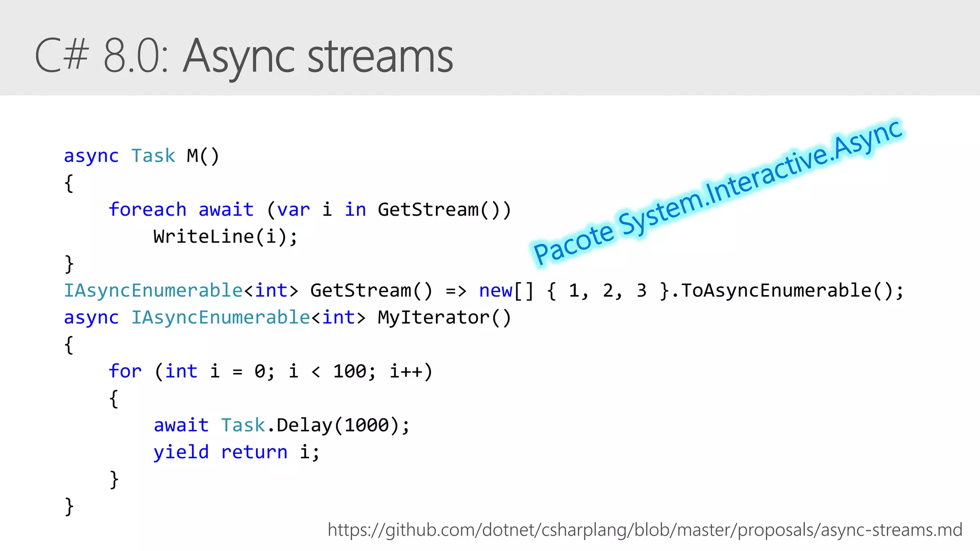Click the "WriteLine(i);" statement
980x551 pixels.
click(225, 237)
